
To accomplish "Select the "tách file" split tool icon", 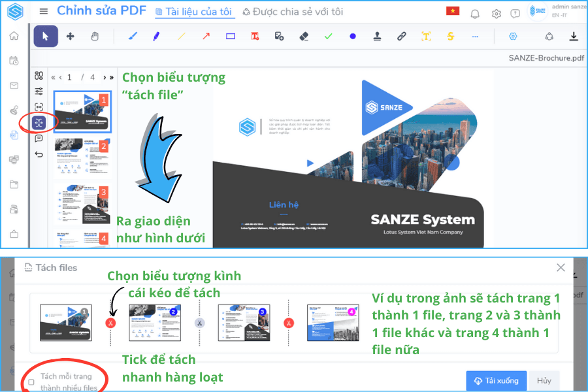I will click(39, 122).
